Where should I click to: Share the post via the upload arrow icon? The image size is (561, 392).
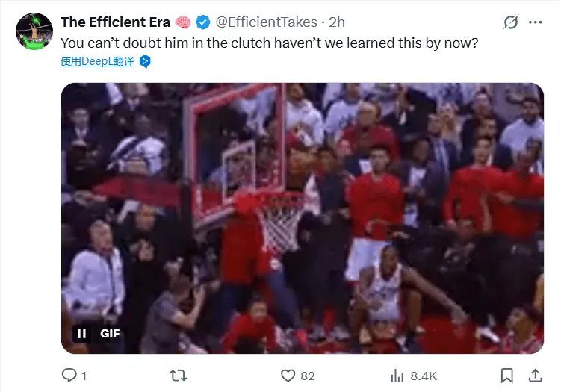(536, 376)
